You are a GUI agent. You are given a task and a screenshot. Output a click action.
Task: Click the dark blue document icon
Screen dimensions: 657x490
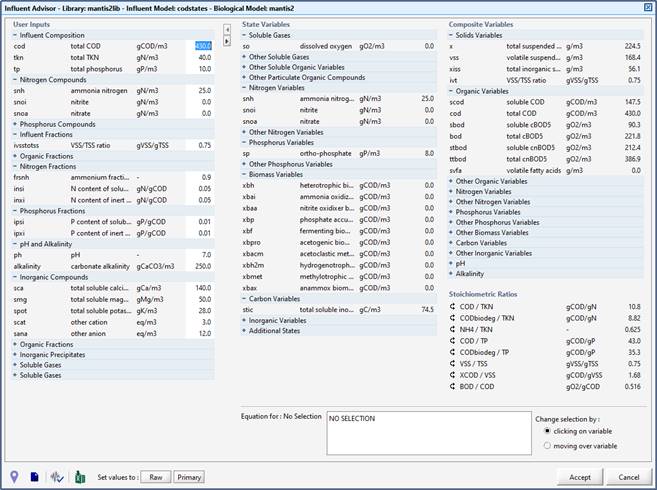coord(35,477)
